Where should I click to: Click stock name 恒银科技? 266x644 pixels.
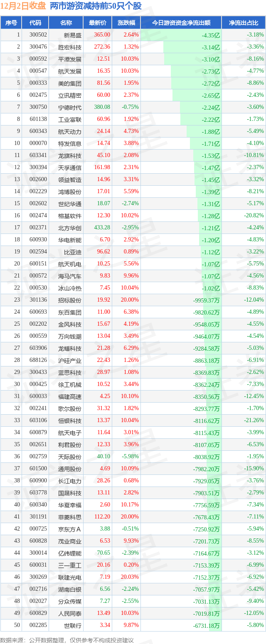(70, 421)
